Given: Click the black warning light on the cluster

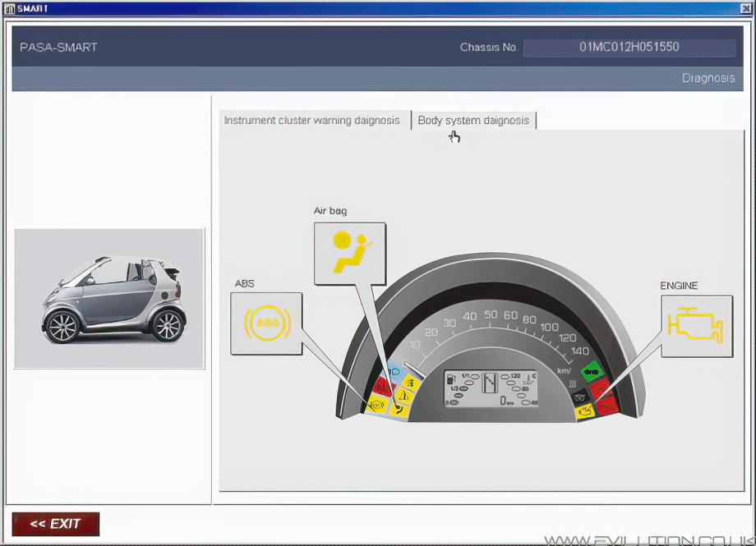Looking at the screenshot, I should (x=580, y=397).
